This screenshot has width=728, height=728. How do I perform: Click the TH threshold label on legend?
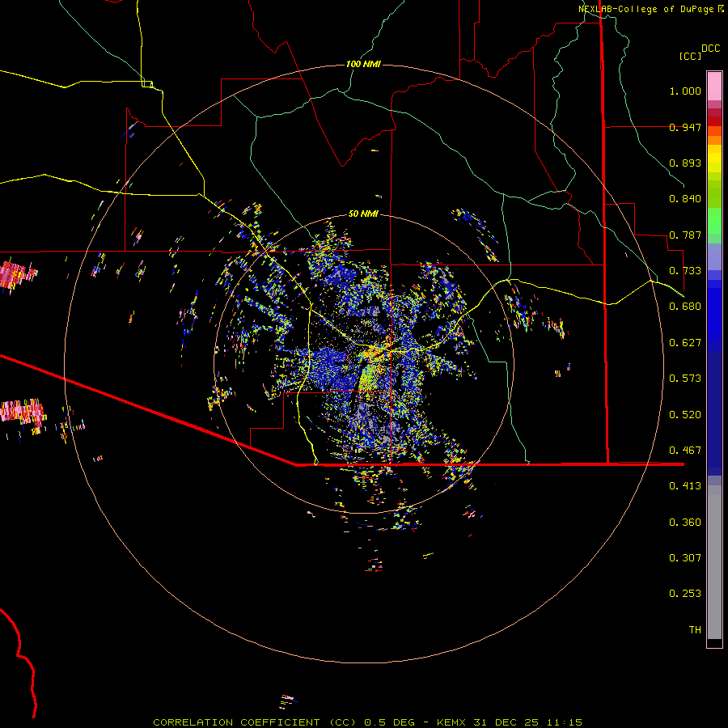[x=695, y=630]
